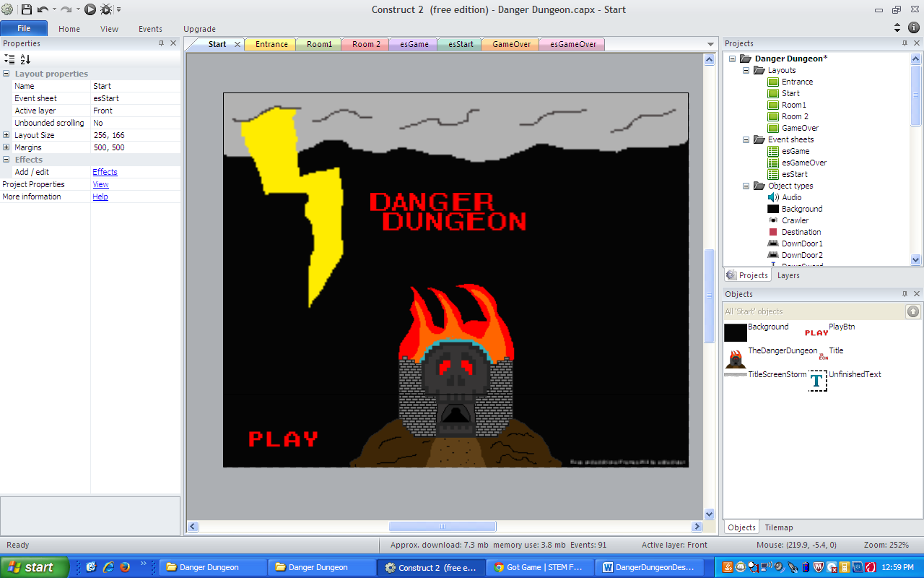924x578 pixels.
Task: Go up a level in the Objects panel
Action: pyautogui.click(x=913, y=311)
